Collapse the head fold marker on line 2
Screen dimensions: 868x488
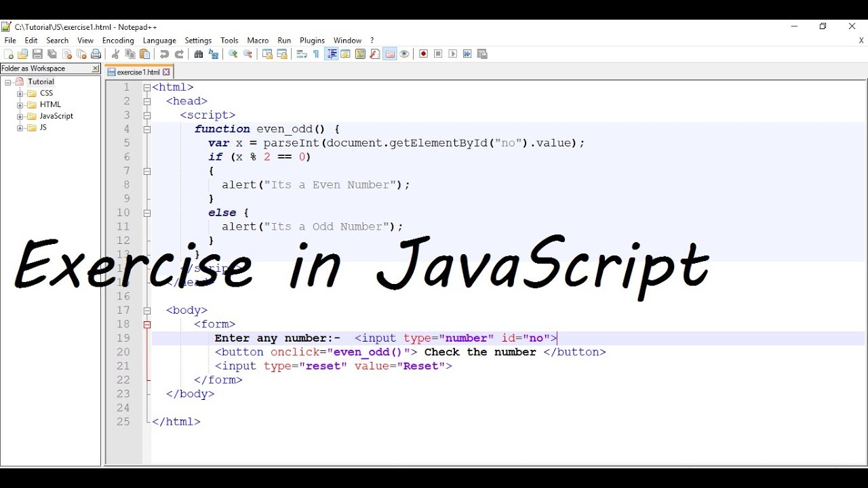[x=147, y=101]
